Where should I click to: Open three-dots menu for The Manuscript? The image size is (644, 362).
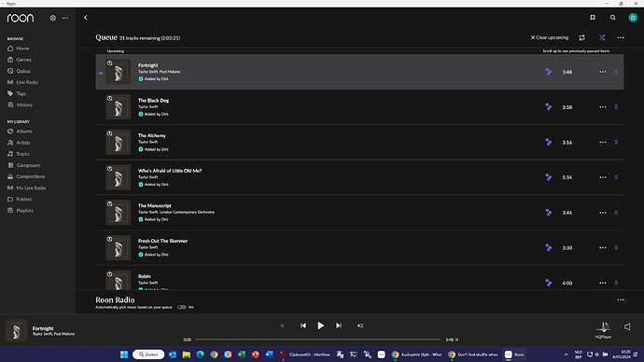(603, 213)
